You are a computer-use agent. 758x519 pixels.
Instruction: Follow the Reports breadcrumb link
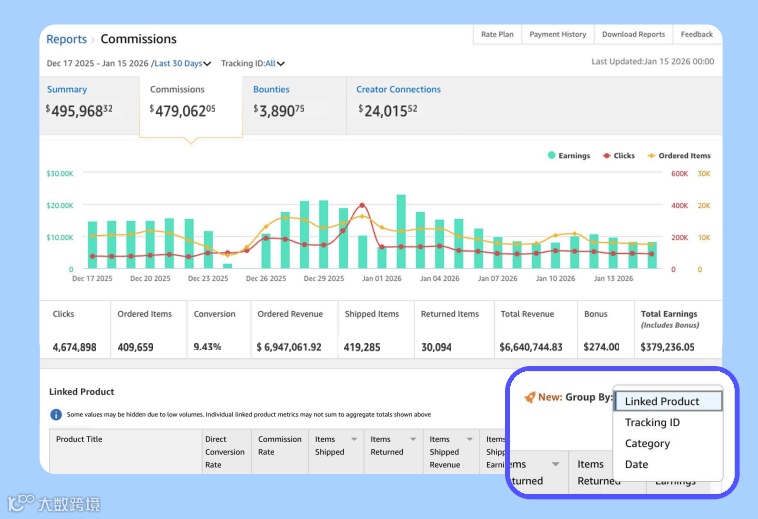[x=66, y=39]
